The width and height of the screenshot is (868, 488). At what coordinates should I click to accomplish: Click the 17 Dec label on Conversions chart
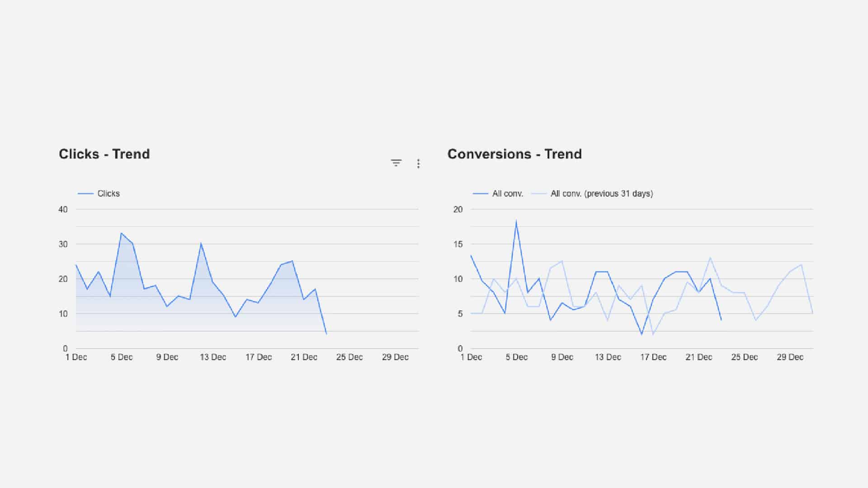653,357
